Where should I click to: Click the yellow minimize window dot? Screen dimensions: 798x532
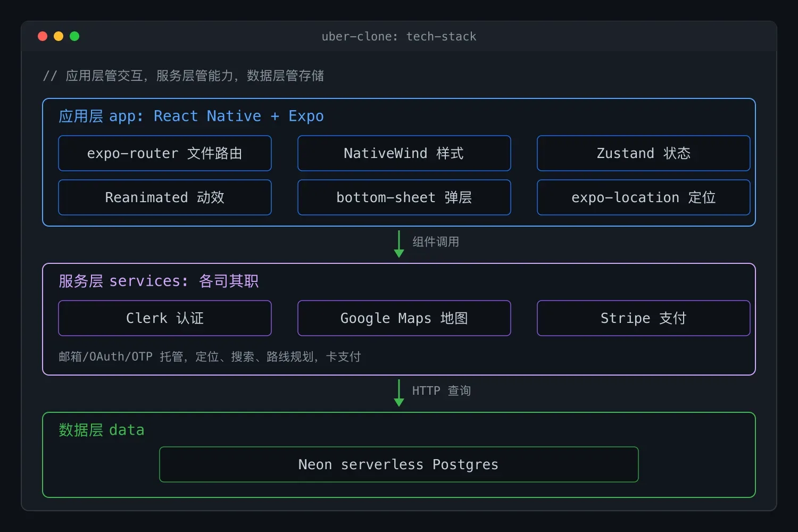point(59,36)
